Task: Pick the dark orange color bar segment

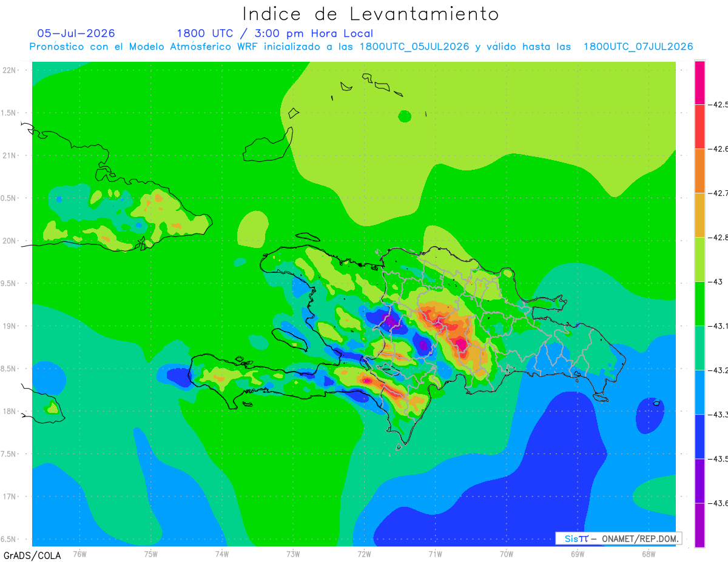Action: click(699, 170)
